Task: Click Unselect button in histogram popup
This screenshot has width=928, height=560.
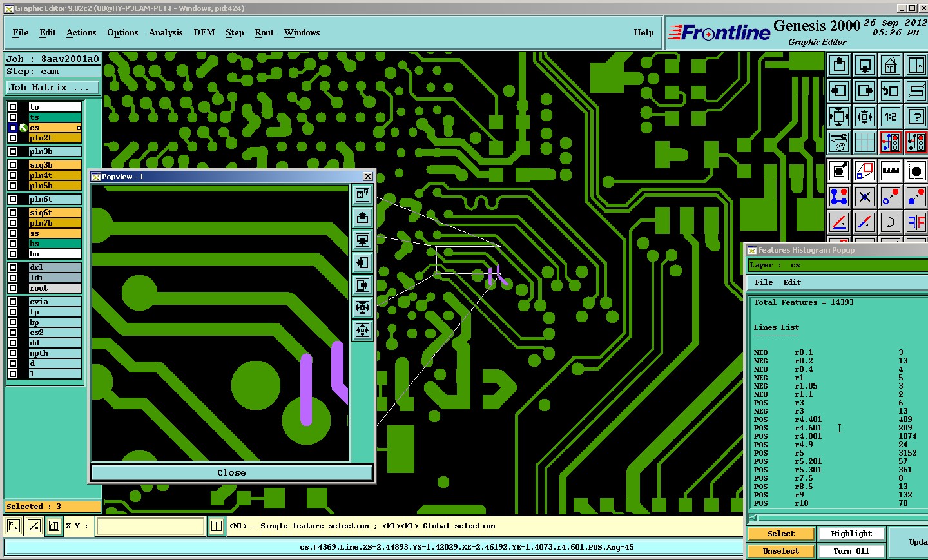Action: pyautogui.click(x=781, y=551)
